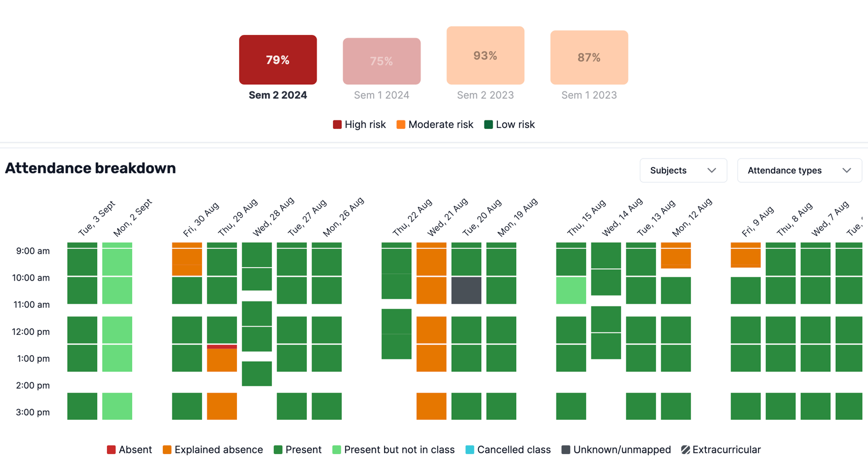This screenshot has width=868, height=460.
Task: Open the Subjects dropdown
Action: click(x=683, y=170)
